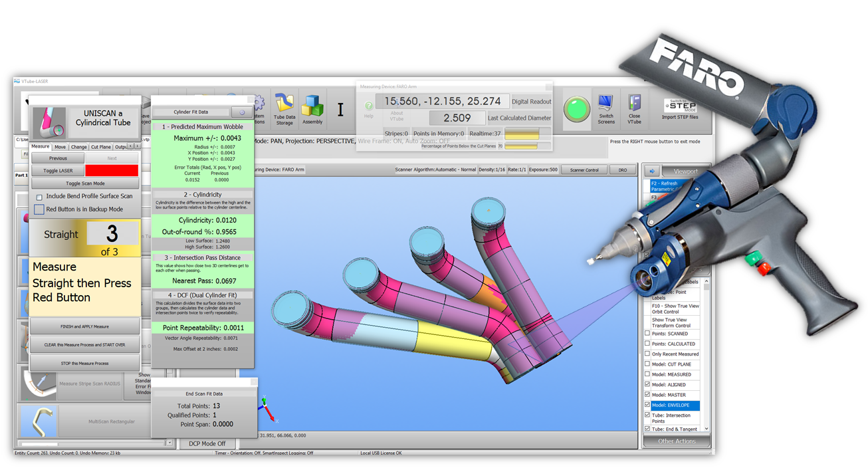
Task: Check the Points: SCANNED checkbox
Action: (x=647, y=334)
